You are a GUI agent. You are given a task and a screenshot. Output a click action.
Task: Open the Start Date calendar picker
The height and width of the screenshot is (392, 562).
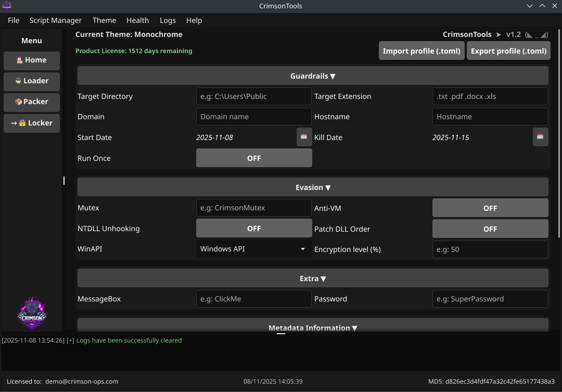coord(304,137)
